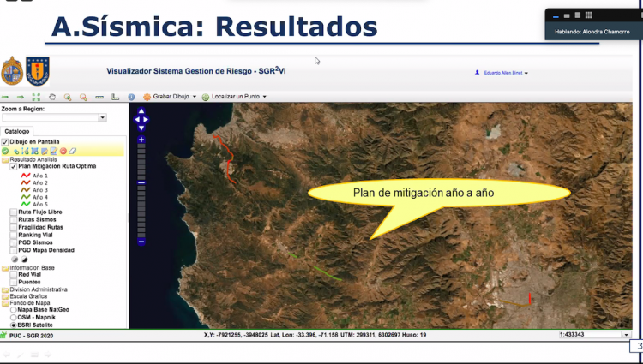Image resolution: width=643 pixels, height=364 pixels.
Task: Click Año 3 brown legend swatch
Action: click(x=26, y=190)
